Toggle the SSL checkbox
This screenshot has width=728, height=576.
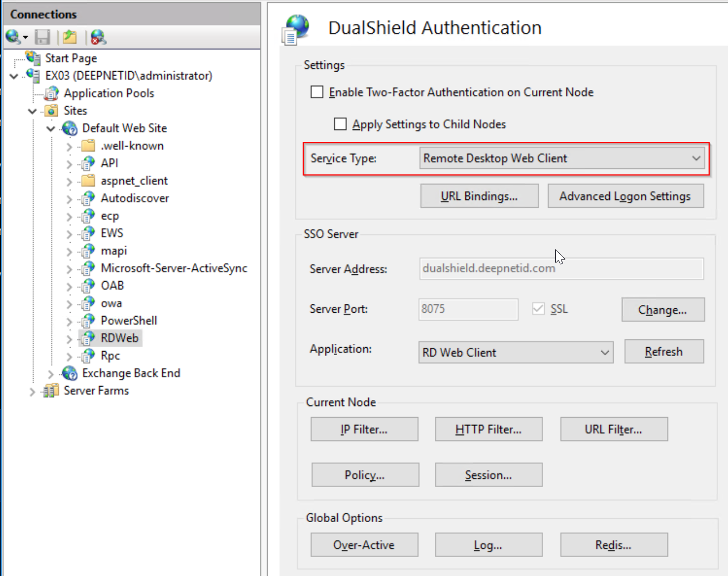[x=538, y=309]
